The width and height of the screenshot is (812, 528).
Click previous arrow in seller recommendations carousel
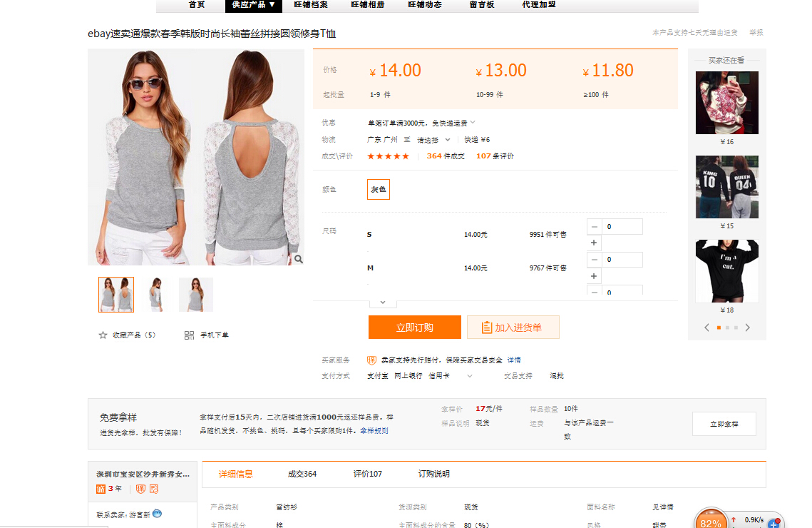click(x=706, y=328)
